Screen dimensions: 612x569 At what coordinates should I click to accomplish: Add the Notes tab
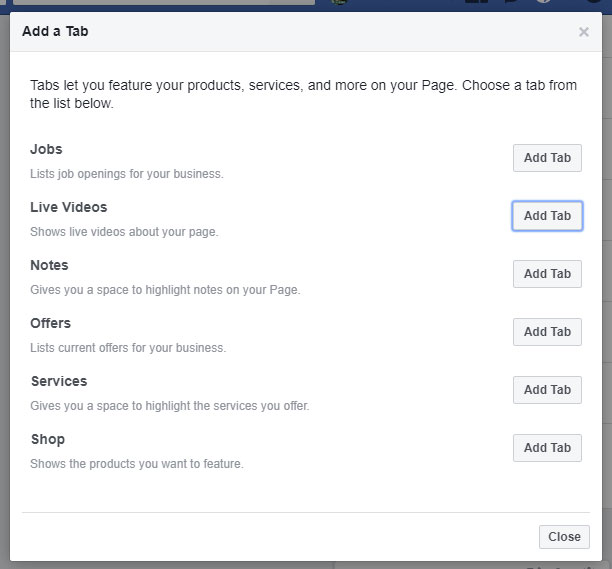547,274
